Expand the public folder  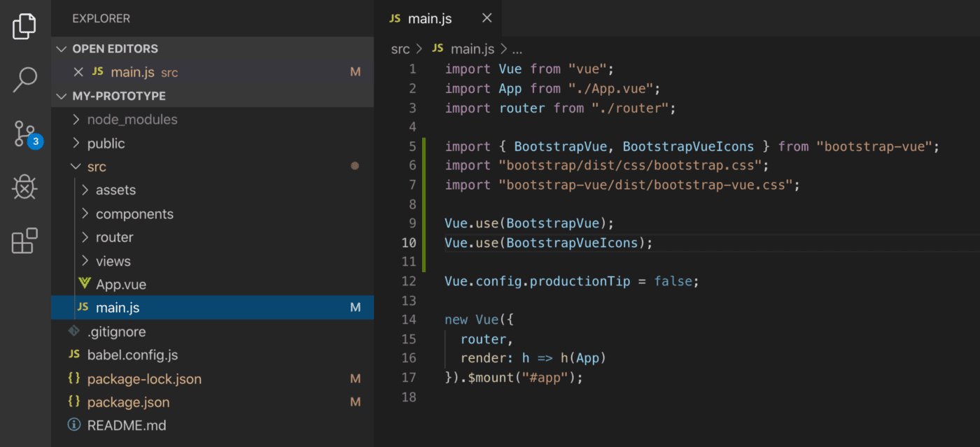point(106,143)
